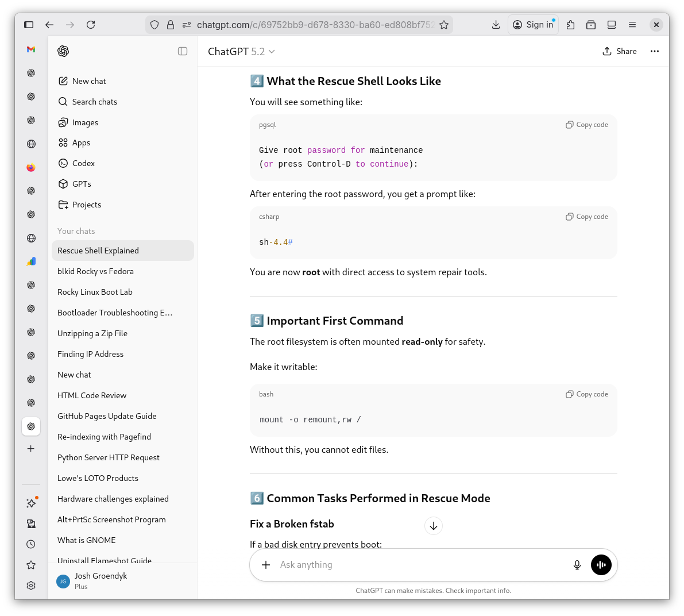Open the three-dot conversation options menu

coord(654,51)
